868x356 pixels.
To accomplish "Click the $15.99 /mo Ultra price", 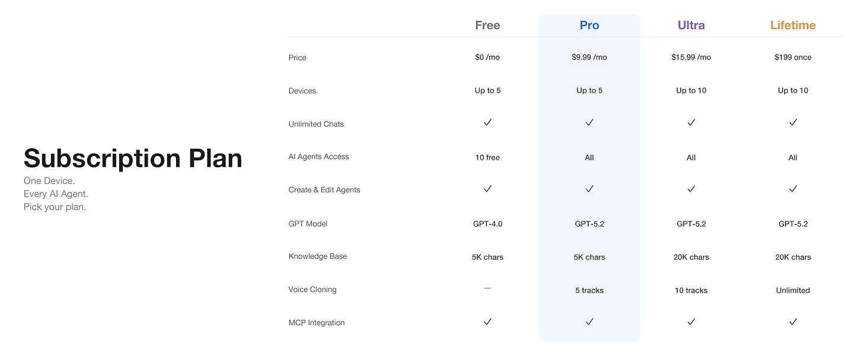I will (691, 58).
